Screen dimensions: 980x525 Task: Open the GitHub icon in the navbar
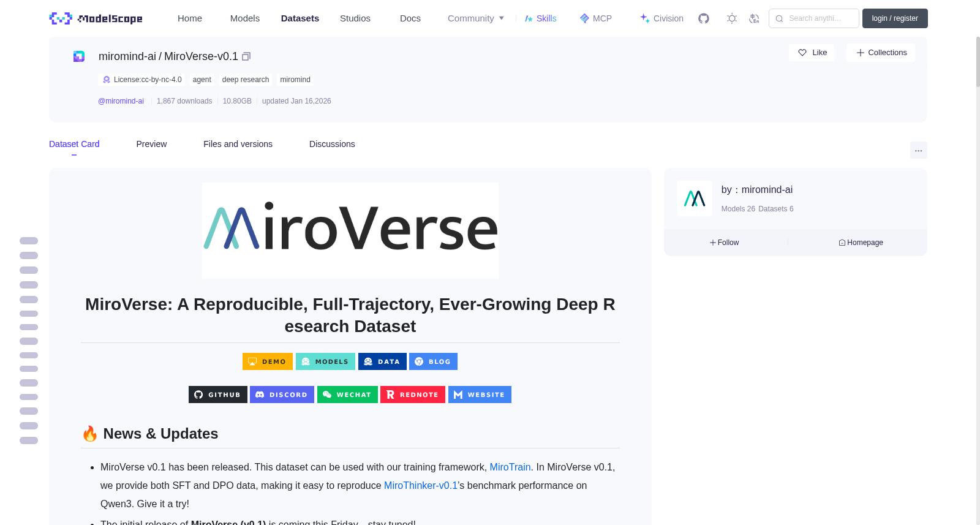point(704,18)
